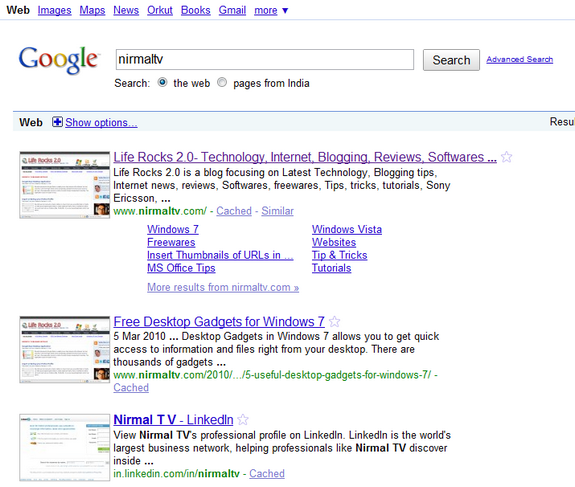Open the Freewares sitelink

171,242
